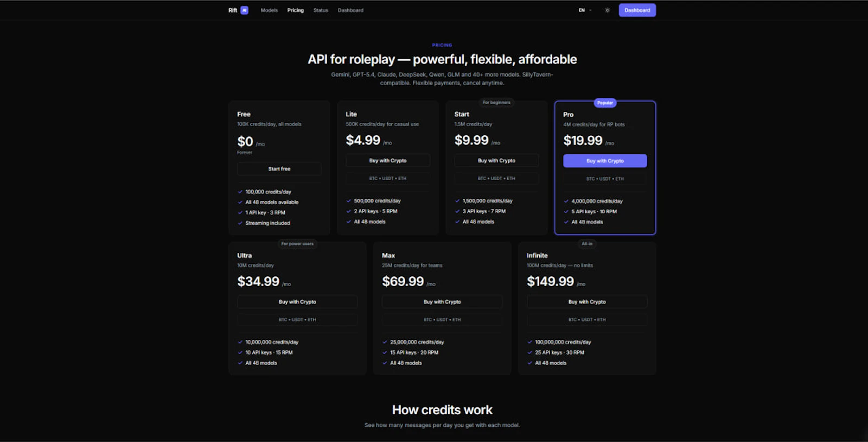Screen dimensions: 868x442
Task: Click checkmark beside 25,000,000 credits/day
Action: click(385, 342)
